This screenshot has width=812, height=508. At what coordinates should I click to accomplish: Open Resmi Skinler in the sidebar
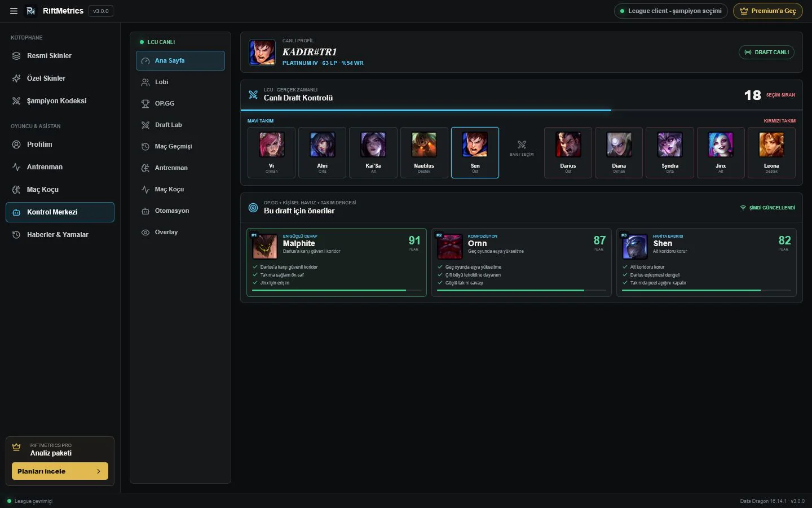click(x=60, y=56)
